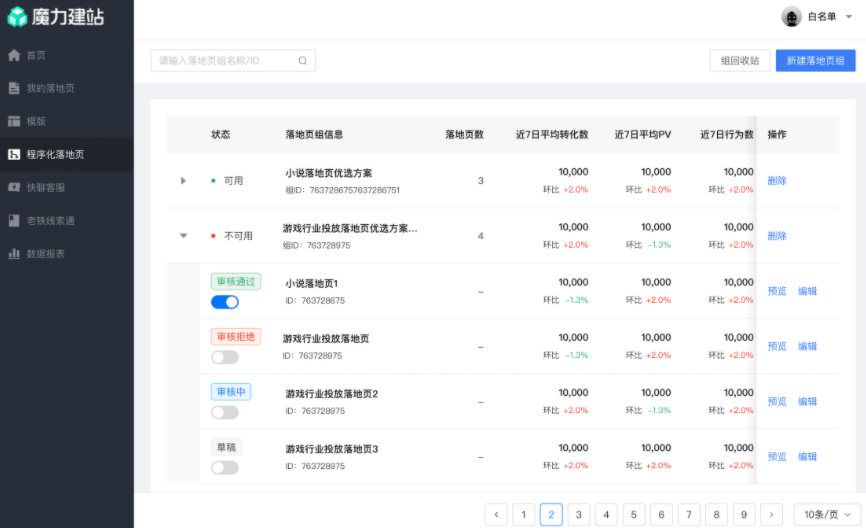
Task: Click the 落地页数 column header
Action: [x=464, y=135]
